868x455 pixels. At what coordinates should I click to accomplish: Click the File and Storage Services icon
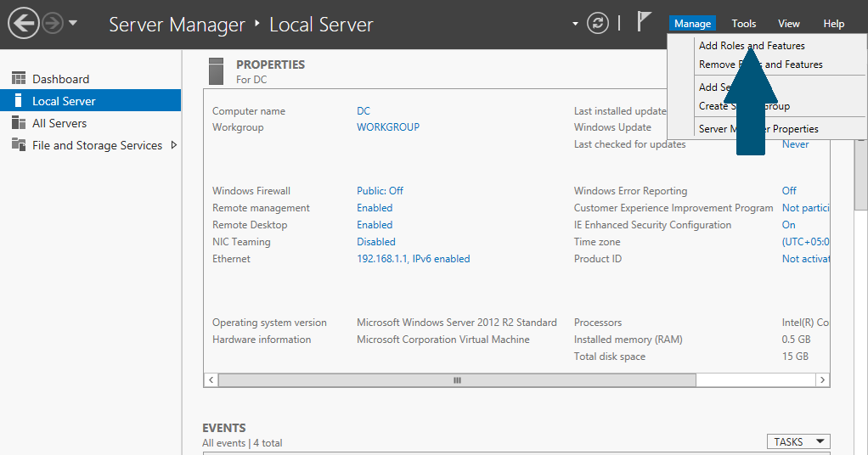(18, 145)
